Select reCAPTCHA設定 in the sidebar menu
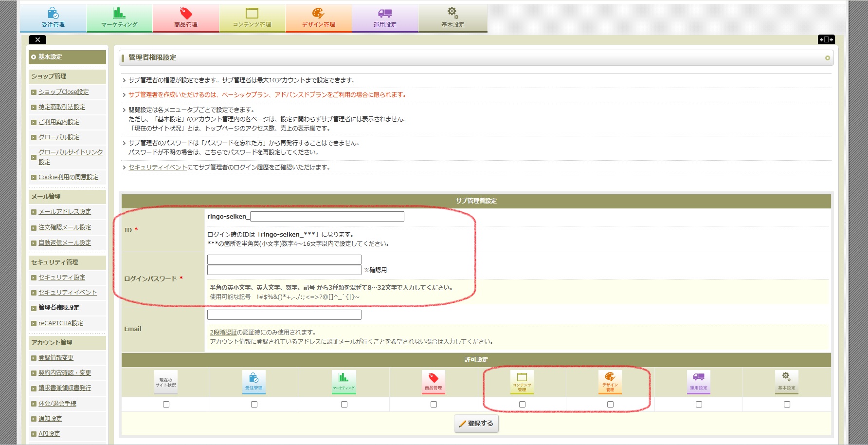 click(x=61, y=323)
